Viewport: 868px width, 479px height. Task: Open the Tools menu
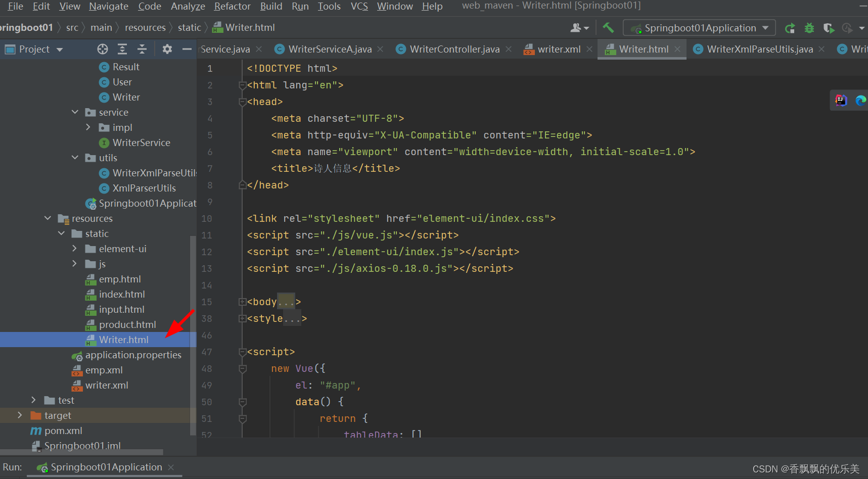pyautogui.click(x=329, y=6)
